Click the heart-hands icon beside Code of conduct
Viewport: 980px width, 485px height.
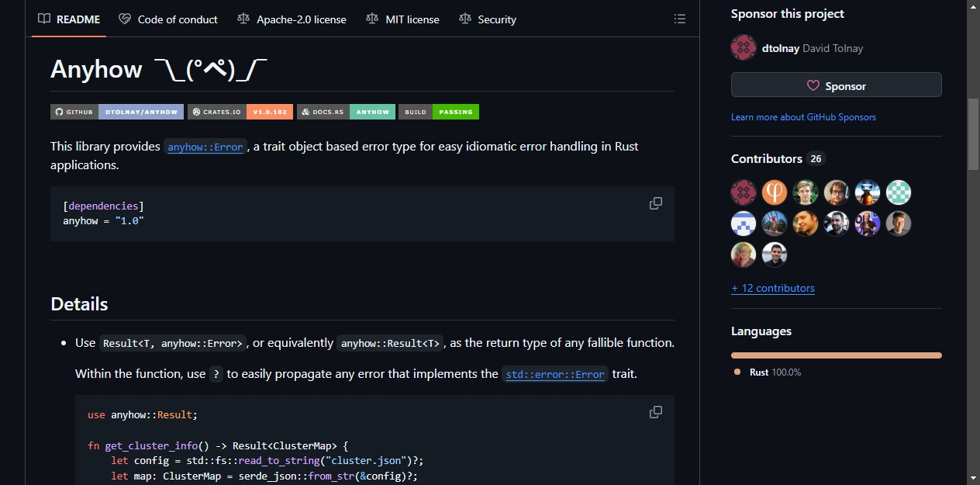125,19
